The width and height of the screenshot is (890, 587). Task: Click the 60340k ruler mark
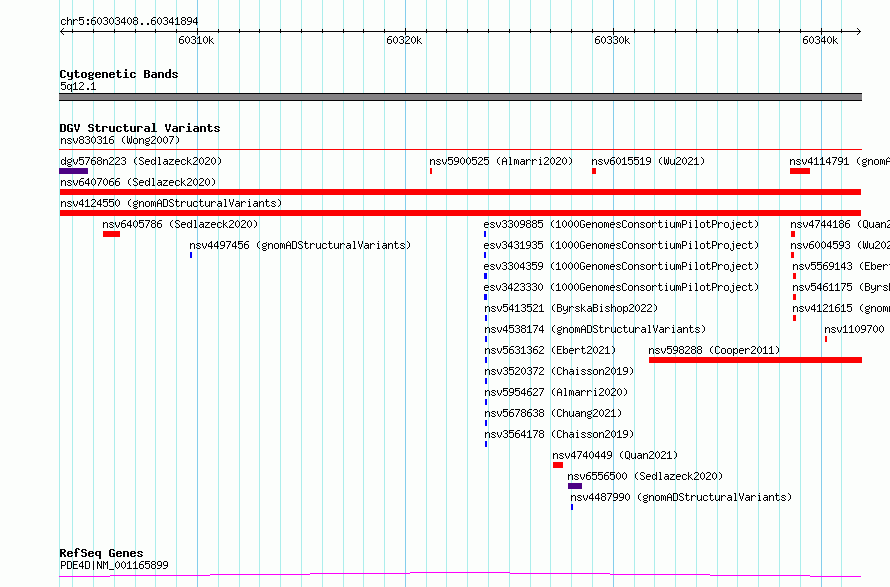pyautogui.click(x=820, y=40)
